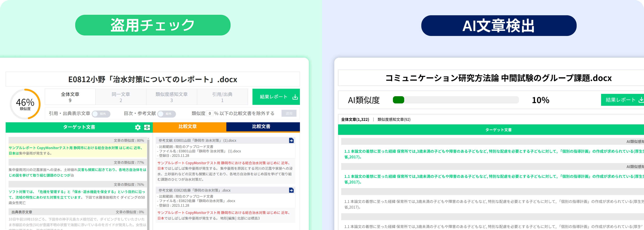644x230 pixels.
Task: Select the 類似度感知文章 3 tab
Action: tap(172, 97)
